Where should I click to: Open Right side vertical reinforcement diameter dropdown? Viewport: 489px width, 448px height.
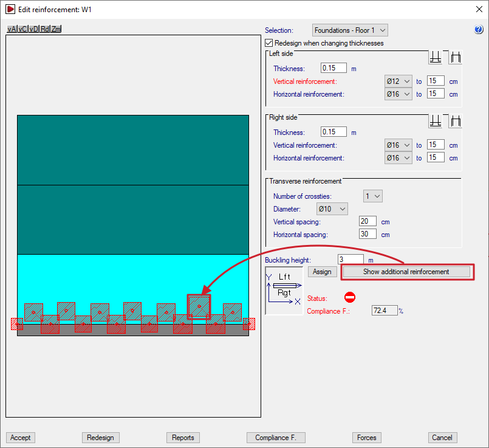[398, 145]
